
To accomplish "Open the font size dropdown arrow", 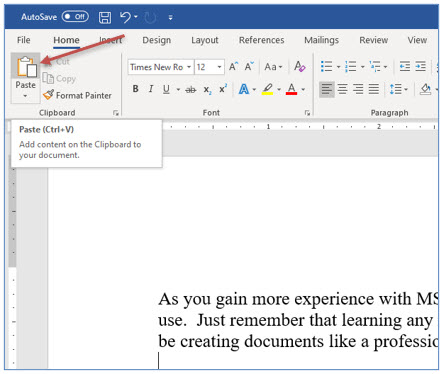I will (219, 67).
